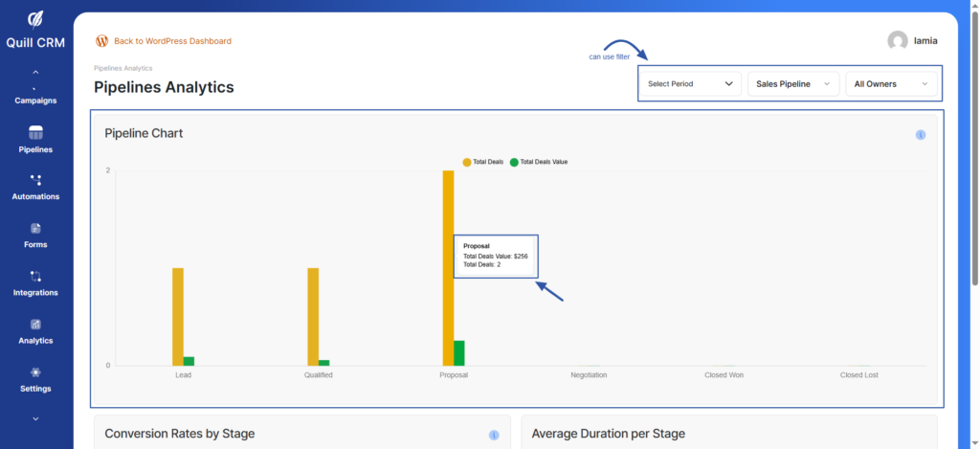Open the All Owners dropdown
This screenshot has height=449, width=980.
[890, 84]
